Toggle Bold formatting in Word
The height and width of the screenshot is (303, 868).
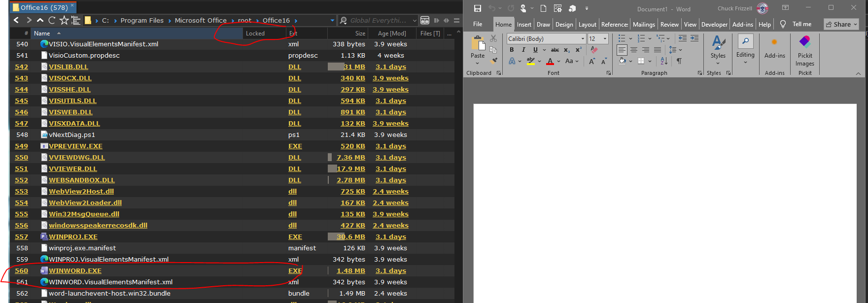512,50
